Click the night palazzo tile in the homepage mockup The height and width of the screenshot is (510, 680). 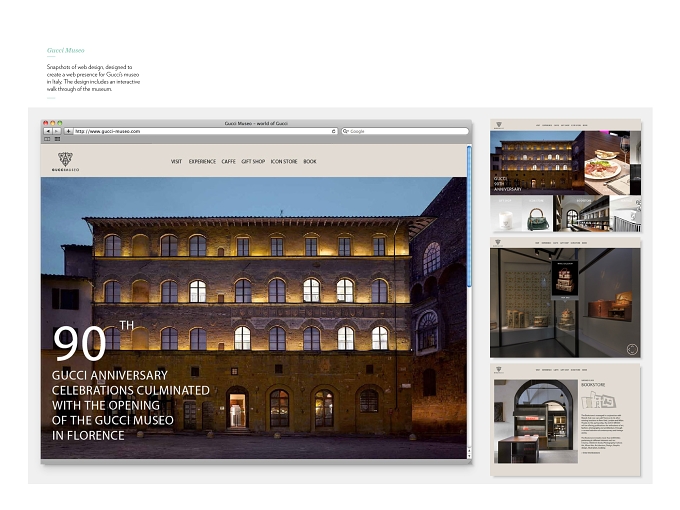tap(537, 163)
